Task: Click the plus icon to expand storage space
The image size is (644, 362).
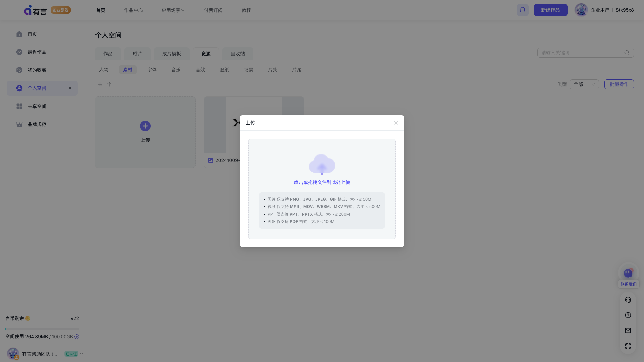Action: [77, 337]
